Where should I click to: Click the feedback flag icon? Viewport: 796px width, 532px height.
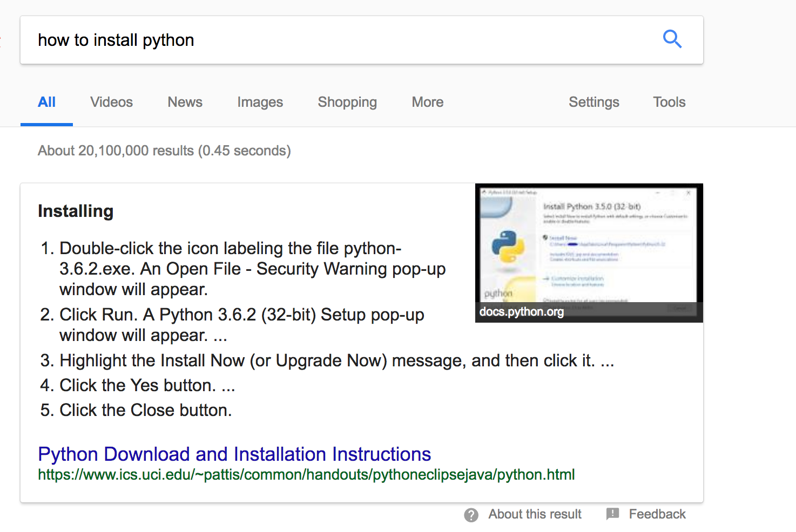612,514
